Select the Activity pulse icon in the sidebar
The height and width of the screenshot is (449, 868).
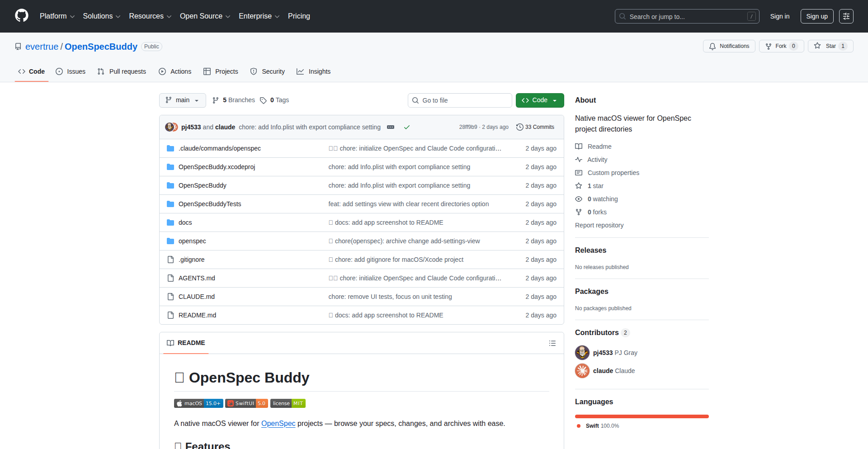pos(579,160)
